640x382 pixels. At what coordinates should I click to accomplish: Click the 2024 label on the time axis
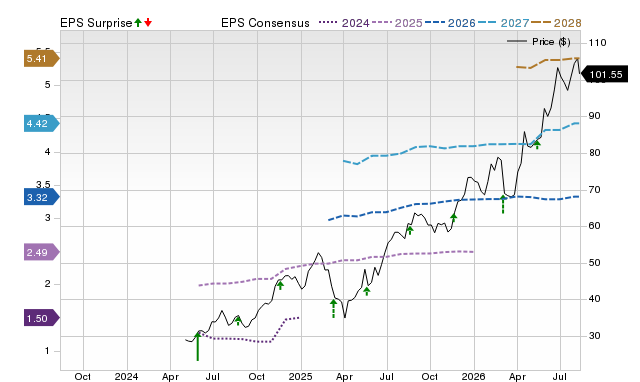click(127, 376)
